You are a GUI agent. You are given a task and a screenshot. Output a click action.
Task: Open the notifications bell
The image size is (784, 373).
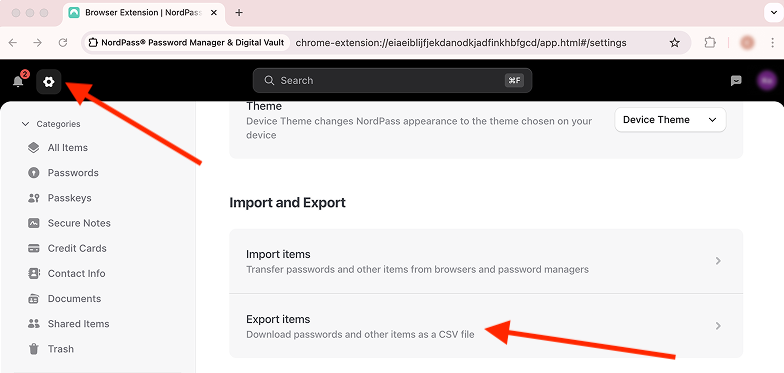(18, 81)
